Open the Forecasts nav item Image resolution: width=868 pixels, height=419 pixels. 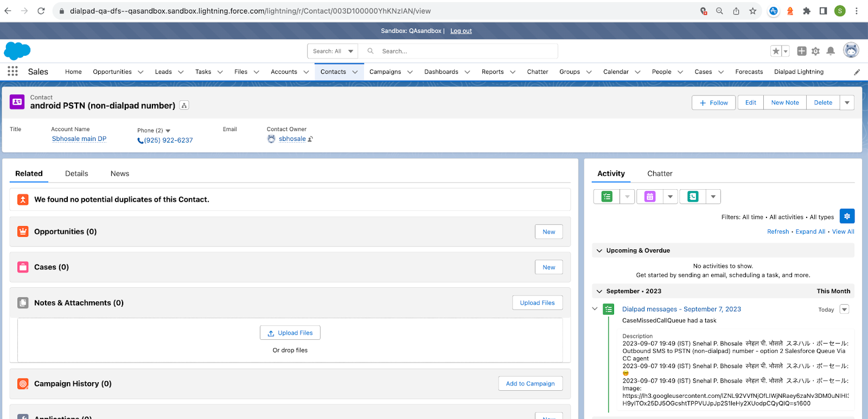pyautogui.click(x=749, y=72)
